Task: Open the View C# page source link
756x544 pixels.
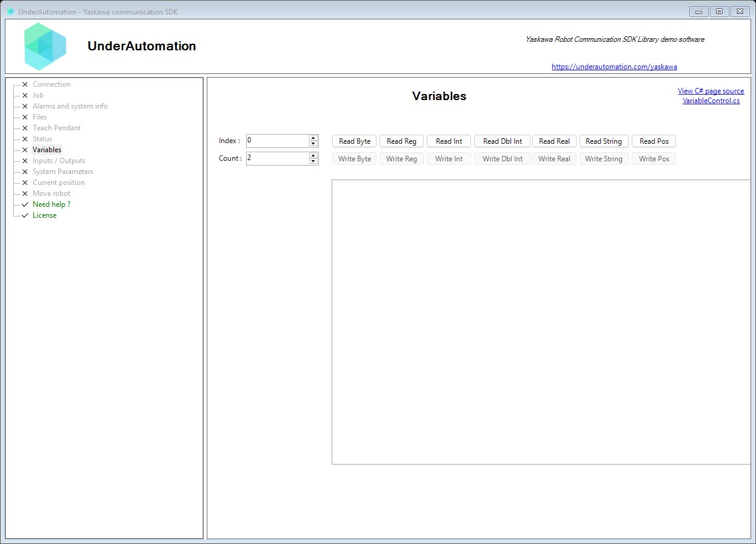Action: pyautogui.click(x=711, y=91)
